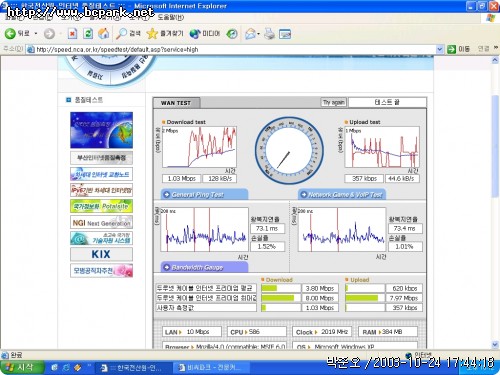The height and width of the screenshot is (375, 500).
Task: Expand the Network Game & VoIP Test section
Action: tap(342, 194)
